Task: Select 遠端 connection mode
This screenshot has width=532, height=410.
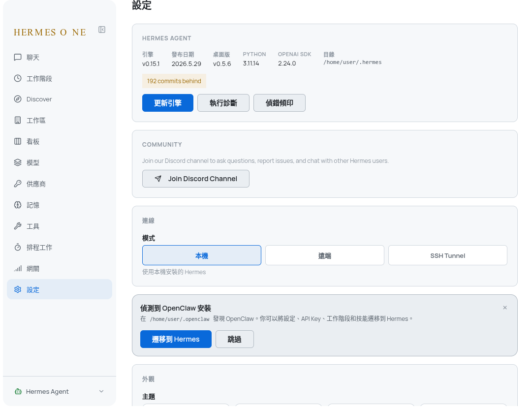Action: (x=325, y=255)
